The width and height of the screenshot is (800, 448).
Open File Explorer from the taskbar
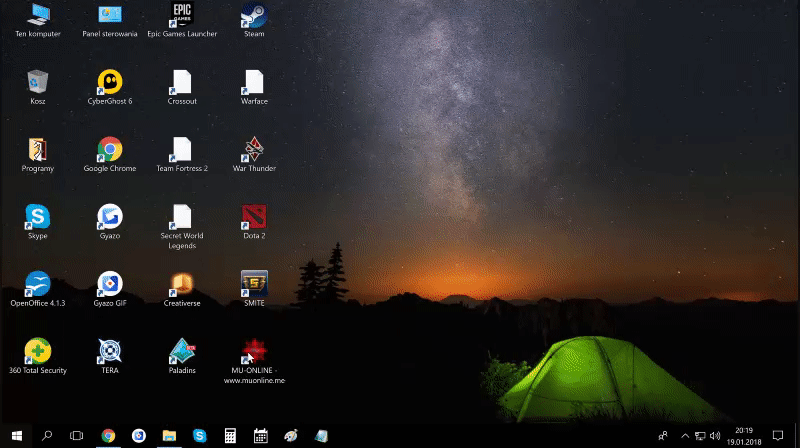point(169,436)
